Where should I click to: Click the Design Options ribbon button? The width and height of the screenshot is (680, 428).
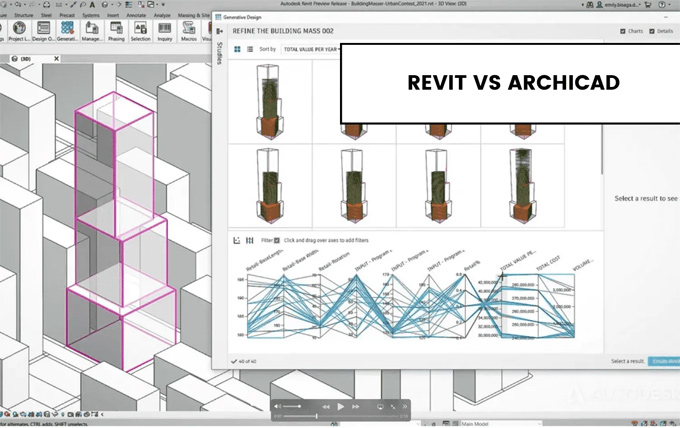[x=43, y=31]
